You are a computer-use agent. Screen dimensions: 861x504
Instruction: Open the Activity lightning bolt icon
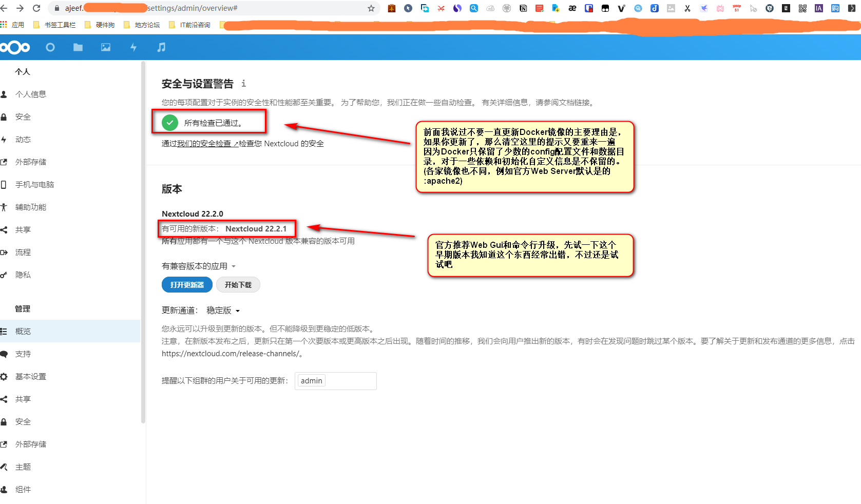click(133, 47)
